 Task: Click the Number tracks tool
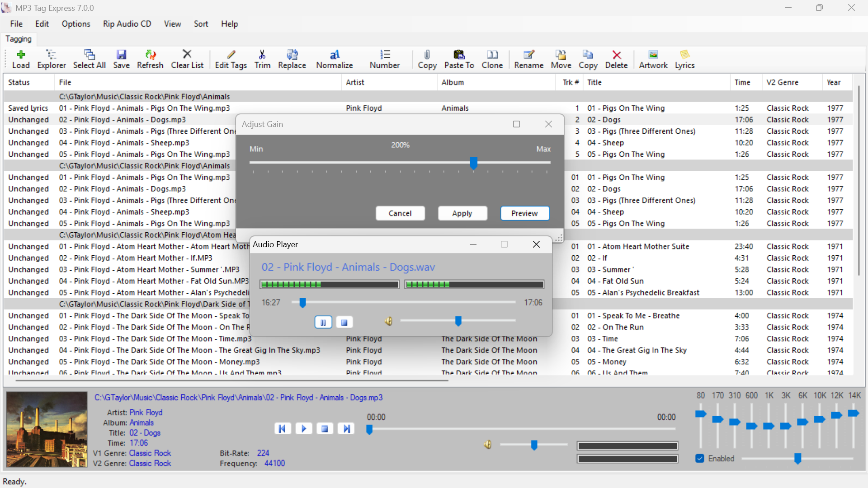pyautogui.click(x=385, y=59)
